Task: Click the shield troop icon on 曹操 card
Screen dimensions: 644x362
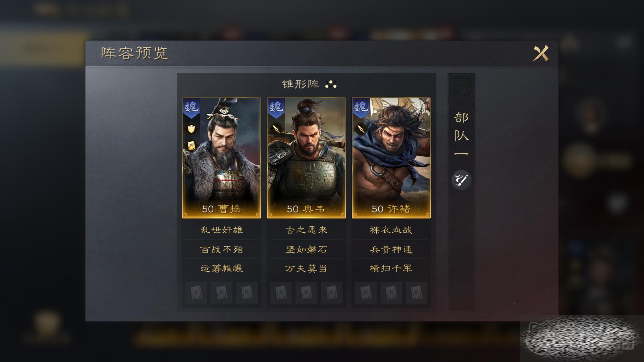Action: coord(191,129)
